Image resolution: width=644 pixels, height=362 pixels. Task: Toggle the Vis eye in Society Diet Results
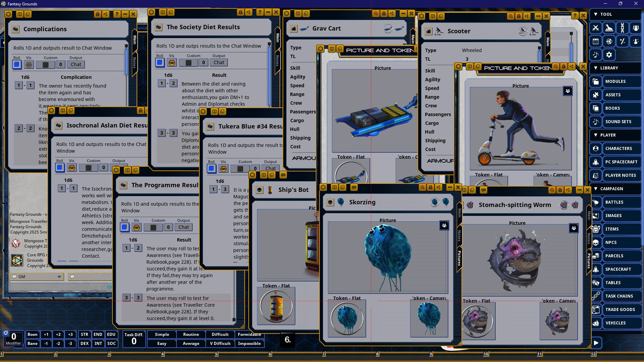tap(172, 62)
